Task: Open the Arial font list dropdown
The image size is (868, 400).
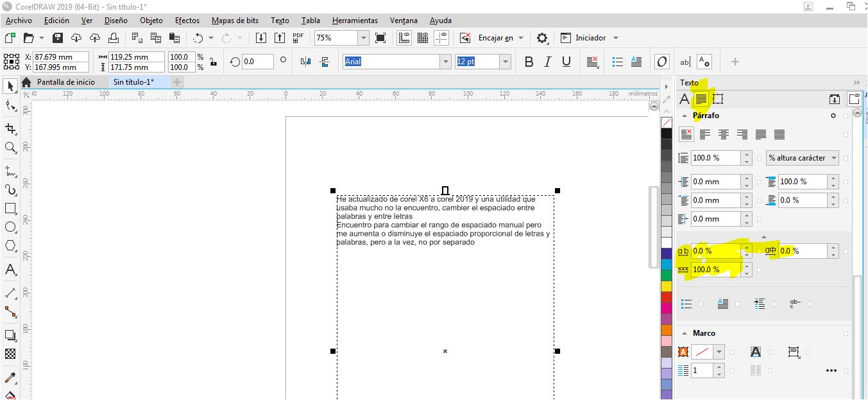Action: [x=445, y=62]
